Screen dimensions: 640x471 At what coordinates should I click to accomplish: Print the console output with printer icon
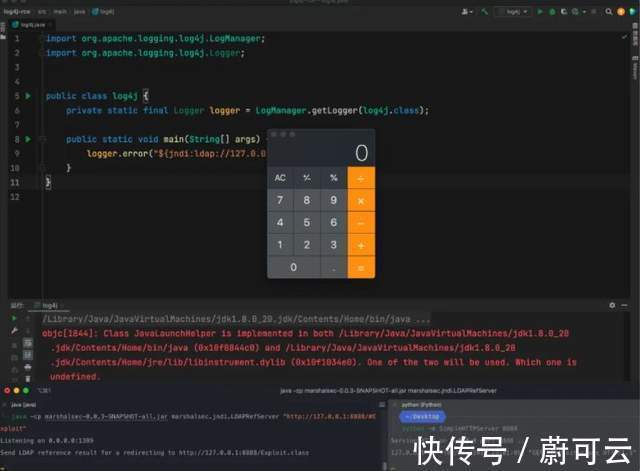coord(28,367)
